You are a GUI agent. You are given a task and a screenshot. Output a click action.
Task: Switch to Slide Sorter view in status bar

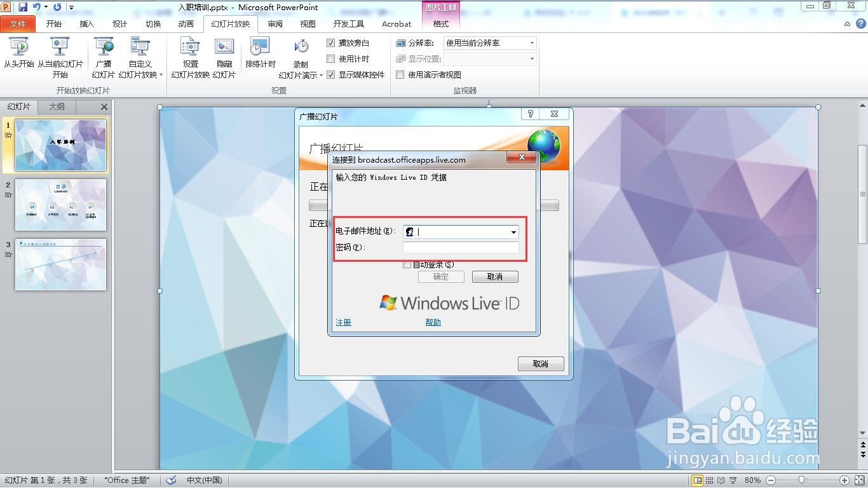[x=710, y=480]
